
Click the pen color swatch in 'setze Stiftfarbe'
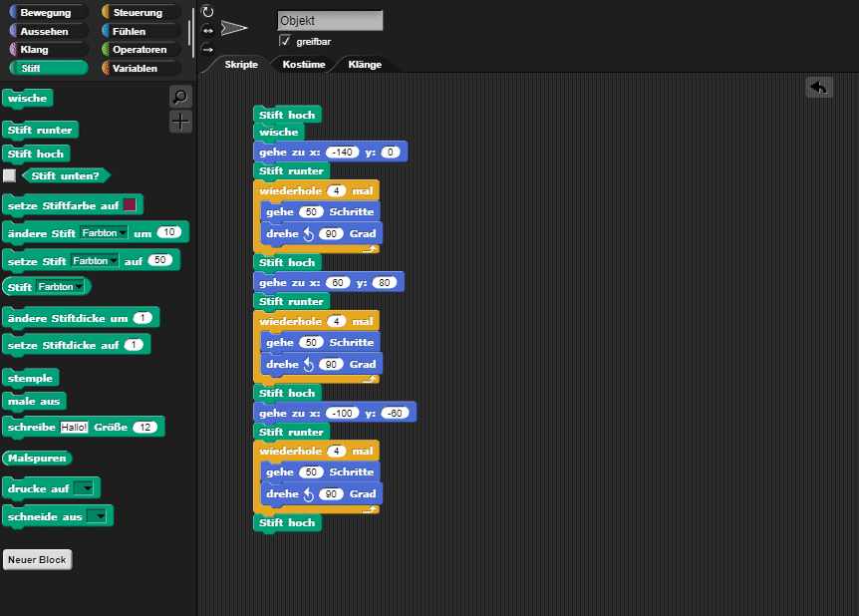[x=130, y=205]
